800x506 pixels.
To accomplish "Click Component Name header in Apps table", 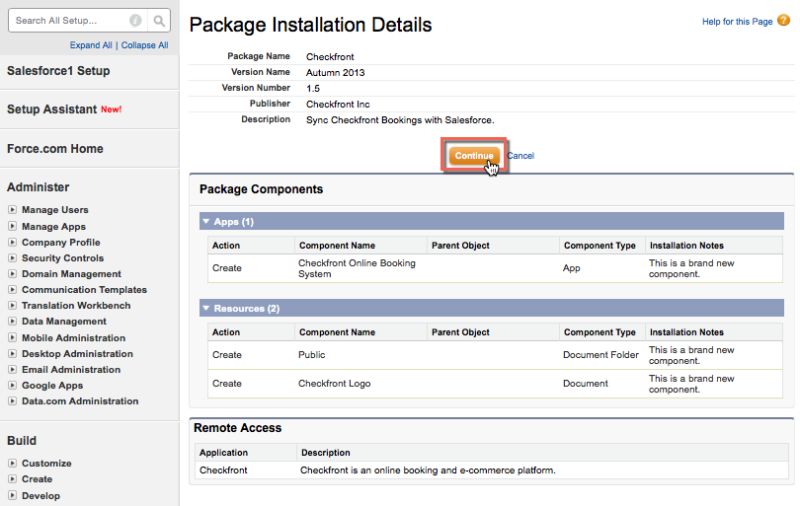I will (337, 245).
